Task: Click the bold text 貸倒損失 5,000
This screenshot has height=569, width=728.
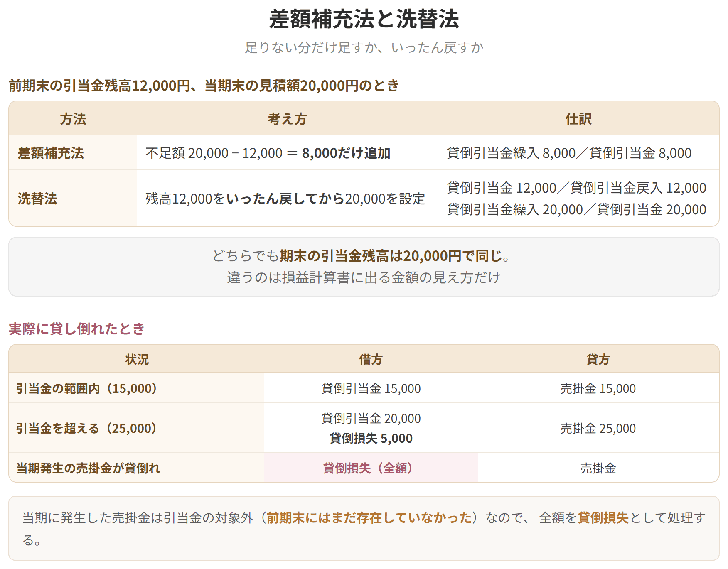Action: (371, 438)
